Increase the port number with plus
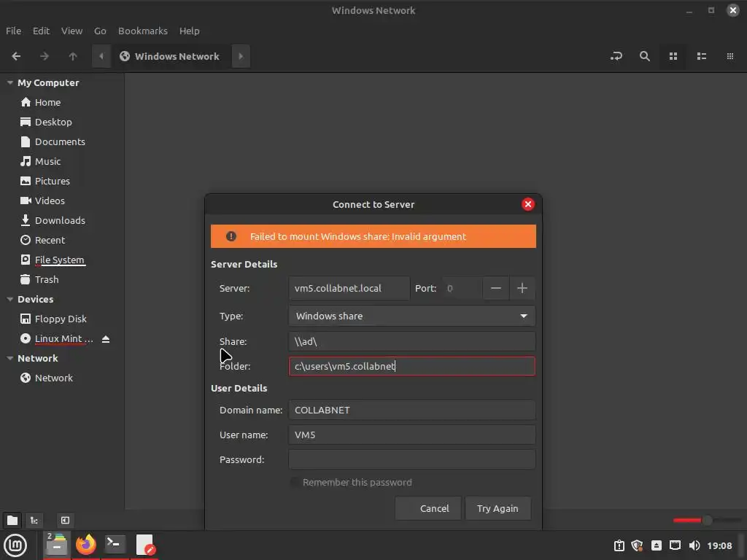The image size is (747, 560). (x=522, y=288)
